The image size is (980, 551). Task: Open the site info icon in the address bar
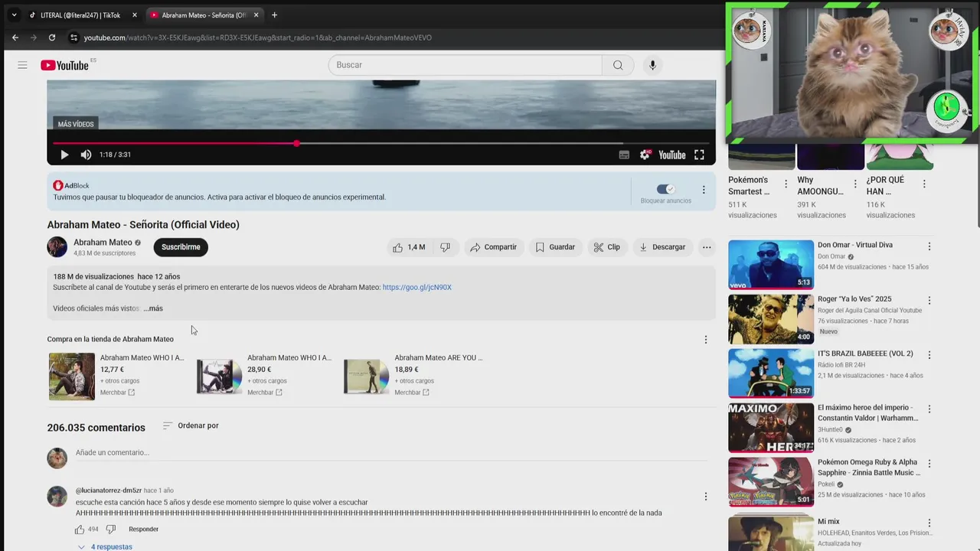[x=73, y=37]
